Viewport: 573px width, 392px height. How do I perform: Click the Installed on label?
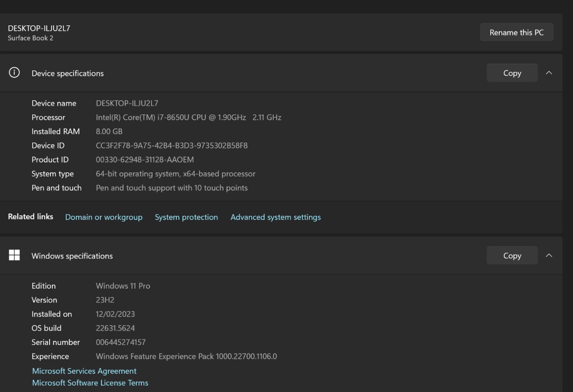52,314
